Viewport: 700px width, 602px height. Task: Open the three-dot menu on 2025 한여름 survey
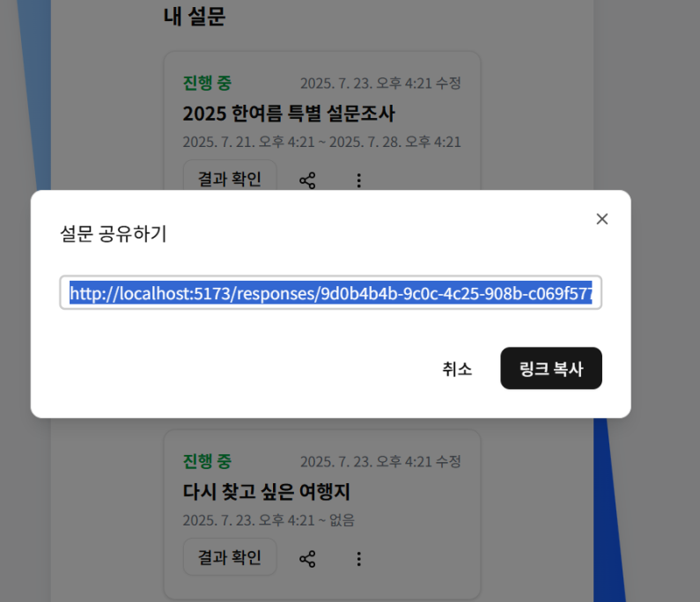point(359,180)
